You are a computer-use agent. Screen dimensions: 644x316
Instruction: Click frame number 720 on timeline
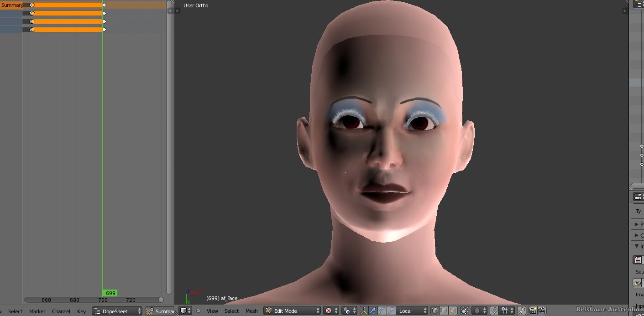[131, 300]
